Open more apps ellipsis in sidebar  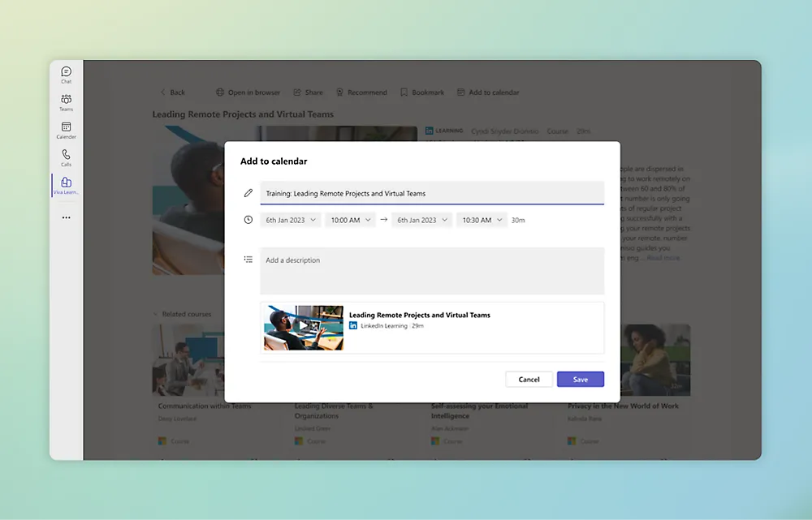[66, 217]
